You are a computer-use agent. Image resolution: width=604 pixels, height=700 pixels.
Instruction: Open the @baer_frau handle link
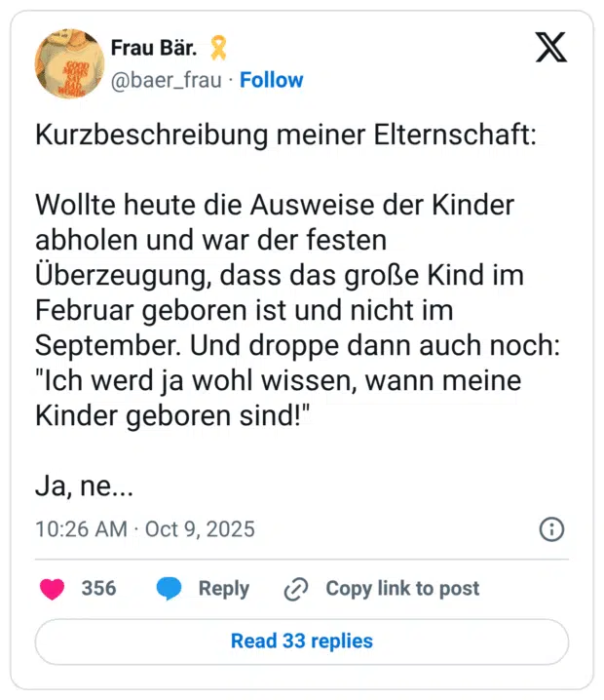pos(168,80)
